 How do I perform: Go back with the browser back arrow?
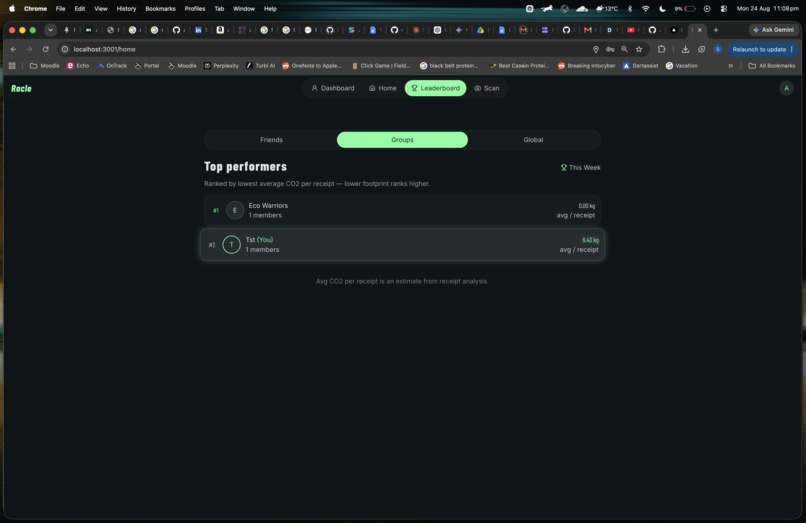[13, 49]
